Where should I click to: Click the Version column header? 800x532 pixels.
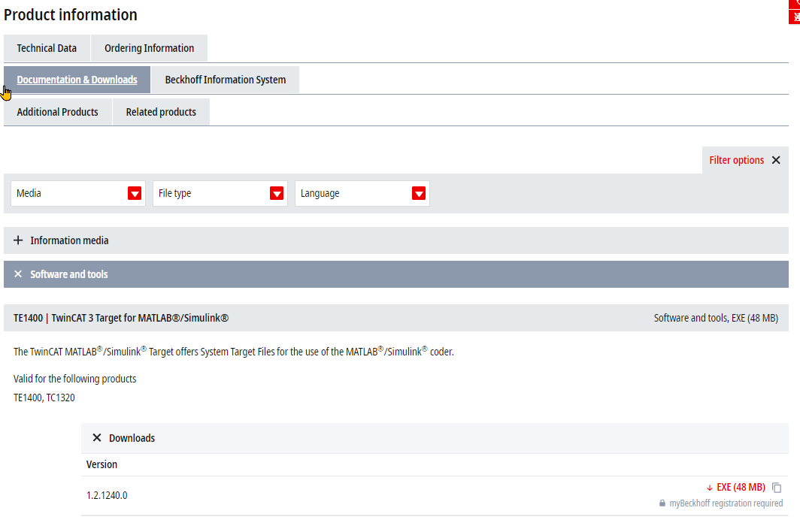102,464
